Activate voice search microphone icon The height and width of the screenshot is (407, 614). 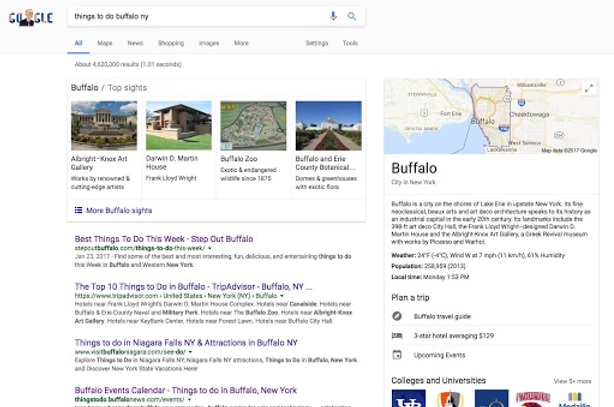click(333, 16)
